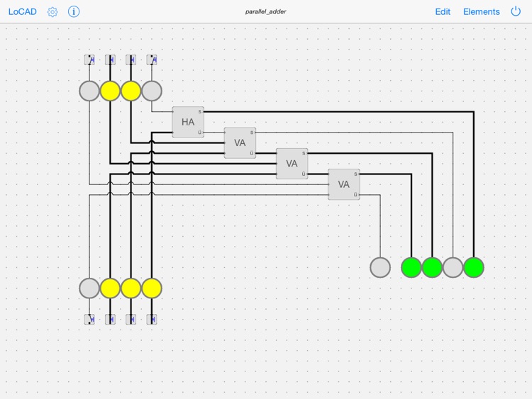Toggle the fourth top-row input switch
This screenshot has height=399, width=532.
(x=152, y=60)
